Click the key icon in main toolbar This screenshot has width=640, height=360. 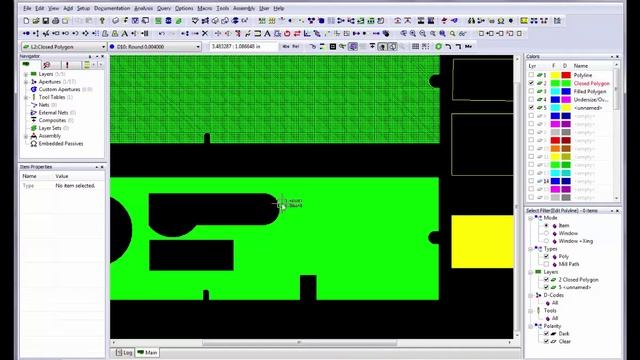tap(102, 20)
